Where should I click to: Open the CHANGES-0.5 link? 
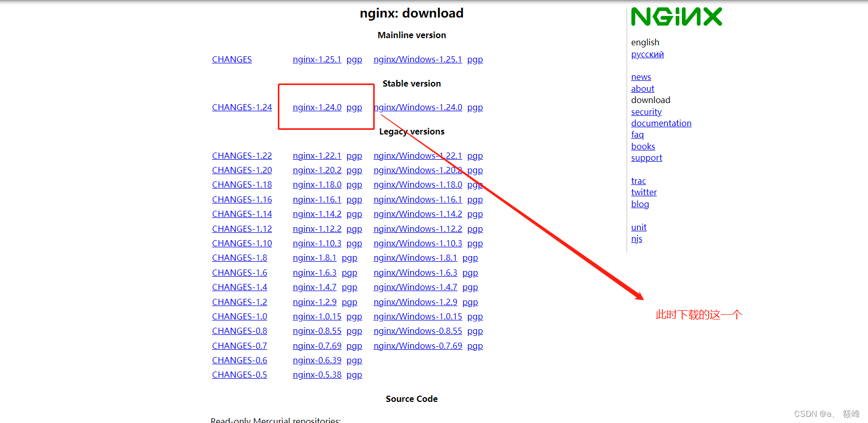click(x=240, y=375)
